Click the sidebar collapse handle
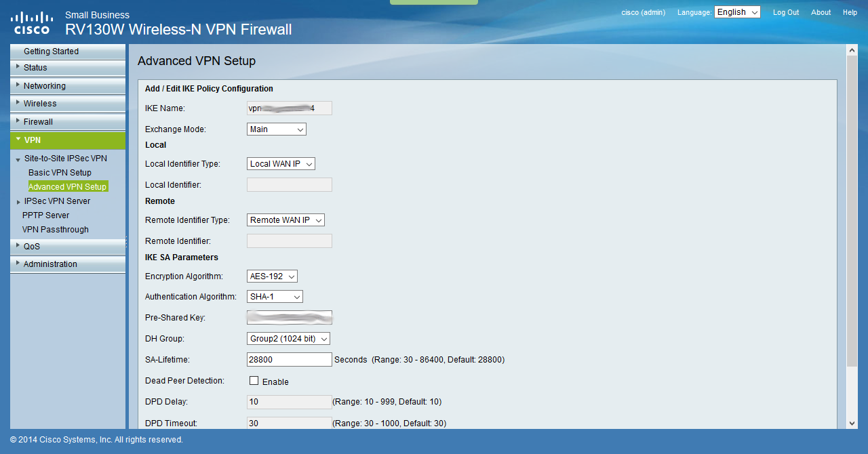 (x=127, y=241)
